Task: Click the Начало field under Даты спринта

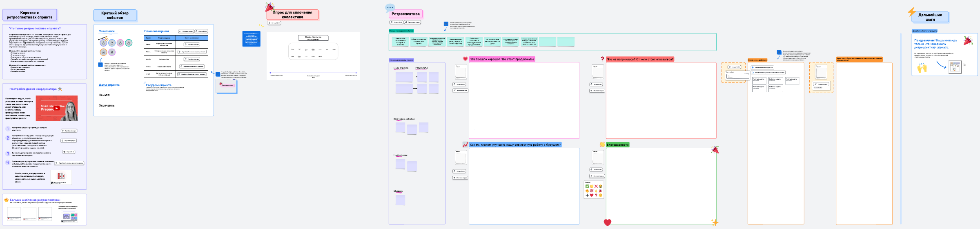Action: point(105,95)
